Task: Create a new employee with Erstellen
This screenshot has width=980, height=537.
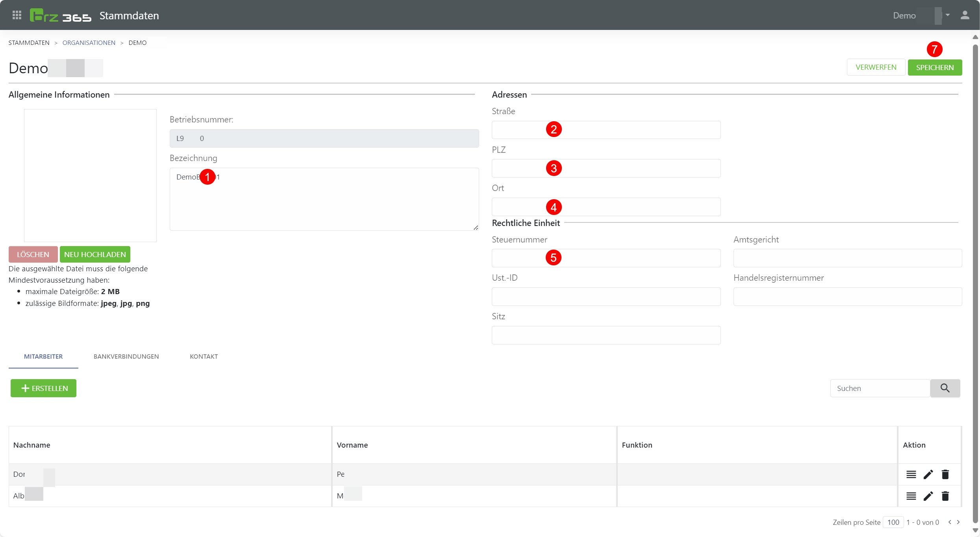Action: coord(43,388)
